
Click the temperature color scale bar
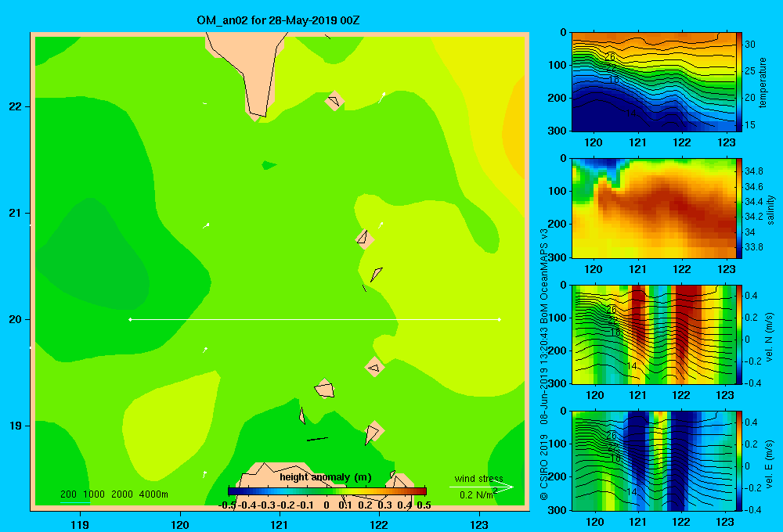click(x=739, y=82)
